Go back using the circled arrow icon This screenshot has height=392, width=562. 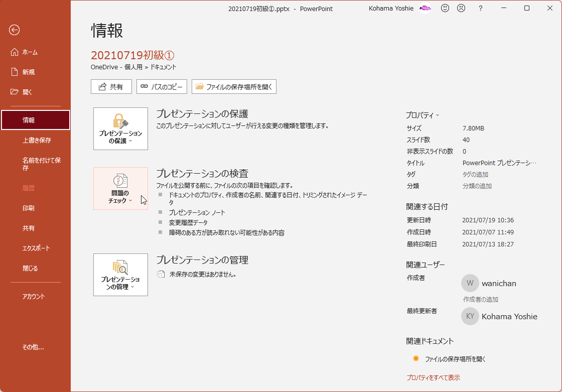point(15,30)
